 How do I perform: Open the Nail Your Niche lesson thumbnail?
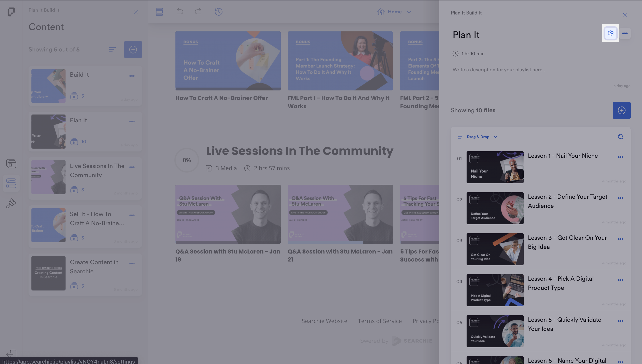(x=495, y=167)
